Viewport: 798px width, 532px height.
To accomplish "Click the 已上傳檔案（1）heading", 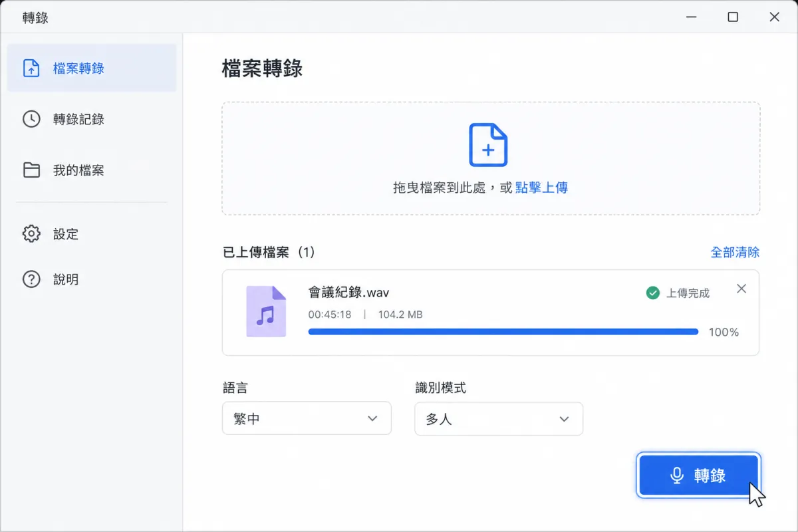I will tap(269, 252).
